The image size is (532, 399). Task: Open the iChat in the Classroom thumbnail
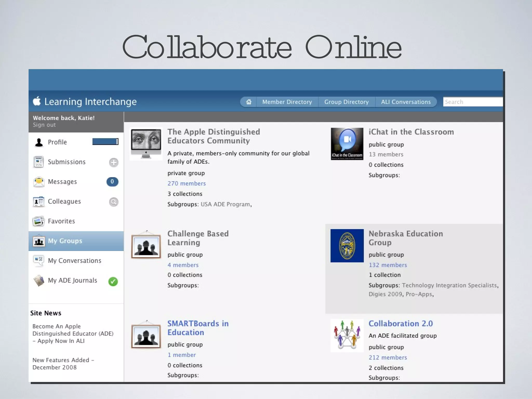click(x=347, y=144)
